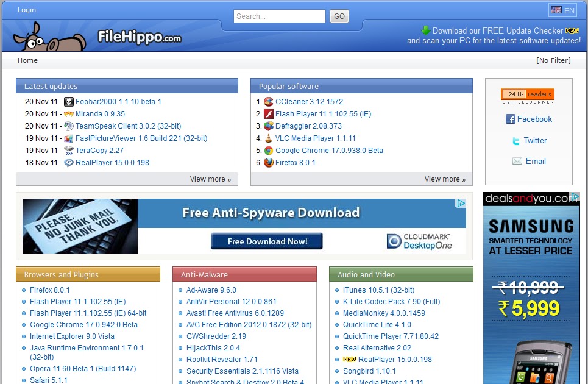The height and width of the screenshot is (384, 588).
Task: Click the Defraggler icon
Action: pos(269,126)
